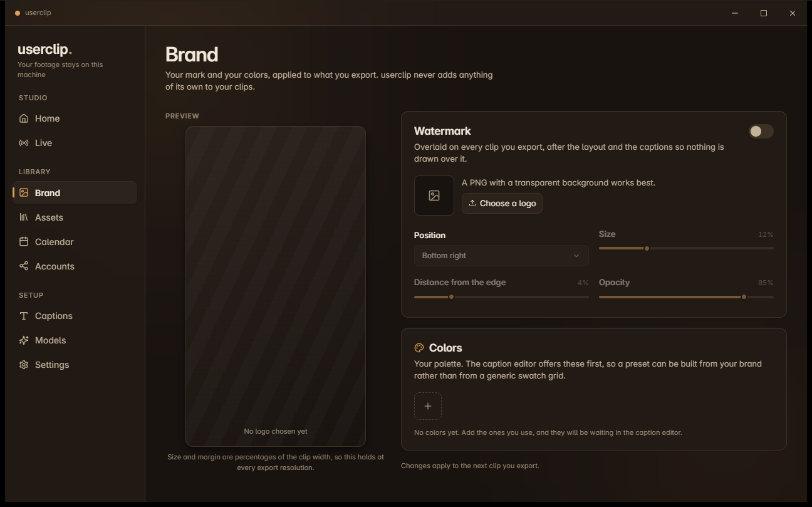
Task: Close the userclip window
Action: [793, 13]
